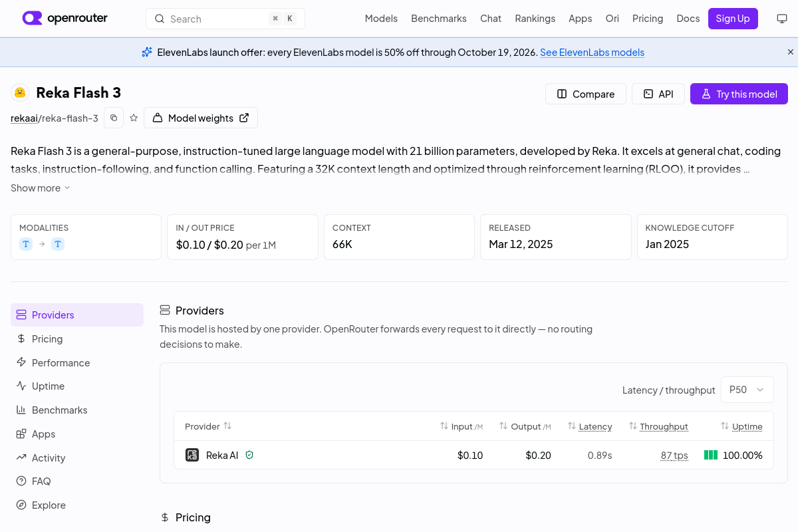
Task: Open Rankings in the top navigation
Action: click(x=535, y=19)
